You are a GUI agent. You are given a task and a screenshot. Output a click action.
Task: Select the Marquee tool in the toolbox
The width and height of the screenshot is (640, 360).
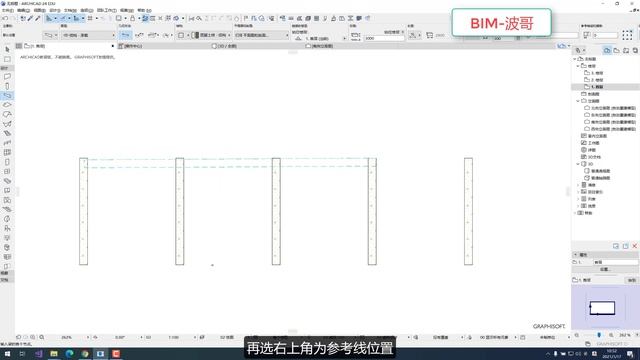coord(7,60)
